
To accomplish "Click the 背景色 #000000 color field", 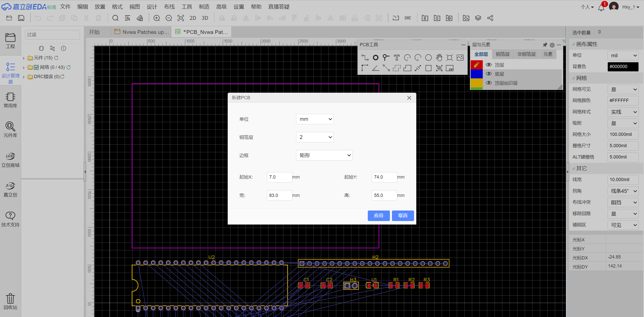I will [623, 67].
